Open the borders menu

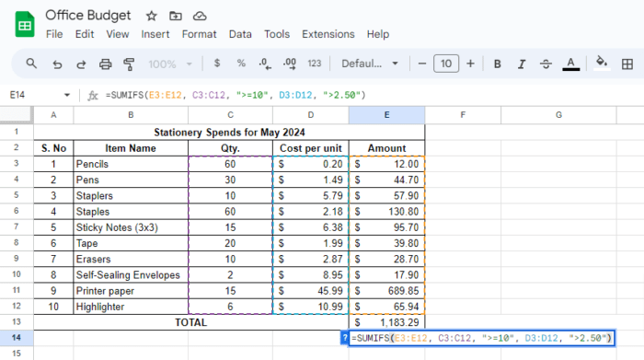(x=627, y=64)
